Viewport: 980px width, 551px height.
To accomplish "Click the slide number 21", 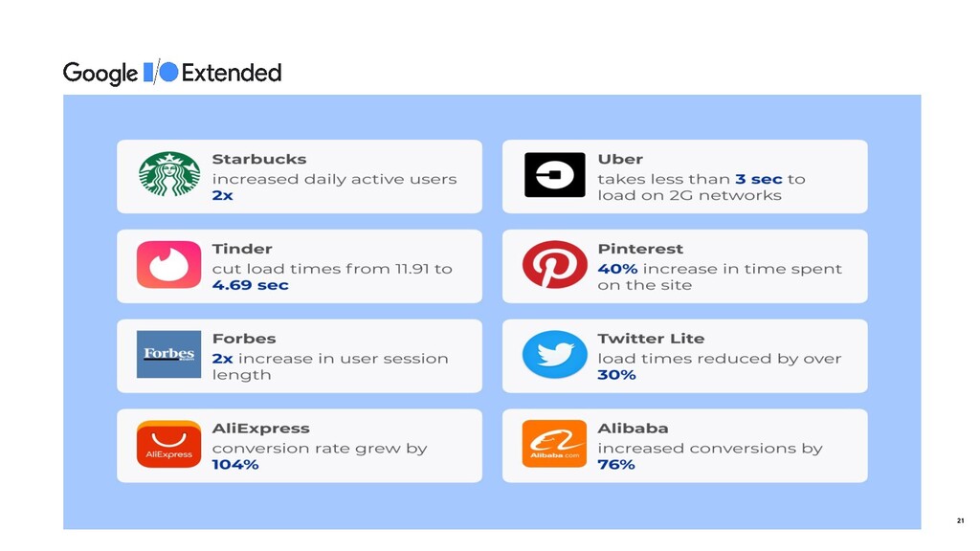I will click(x=960, y=520).
